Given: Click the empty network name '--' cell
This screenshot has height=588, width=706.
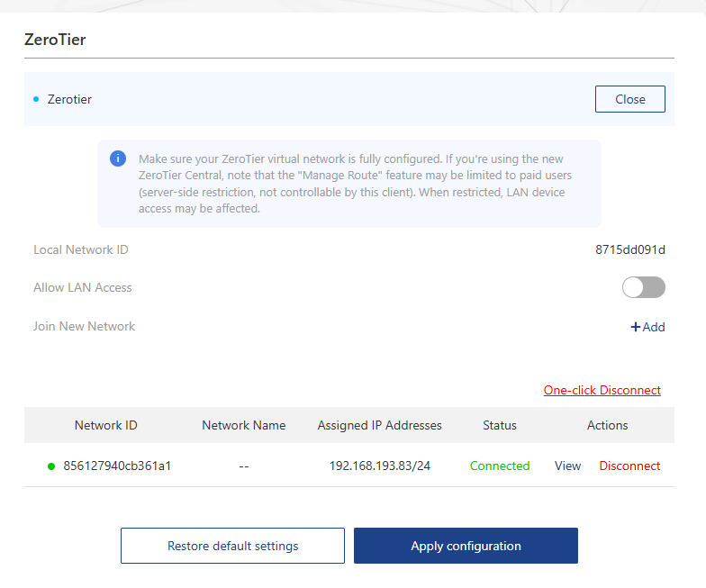Looking at the screenshot, I should [x=243, y=466].
